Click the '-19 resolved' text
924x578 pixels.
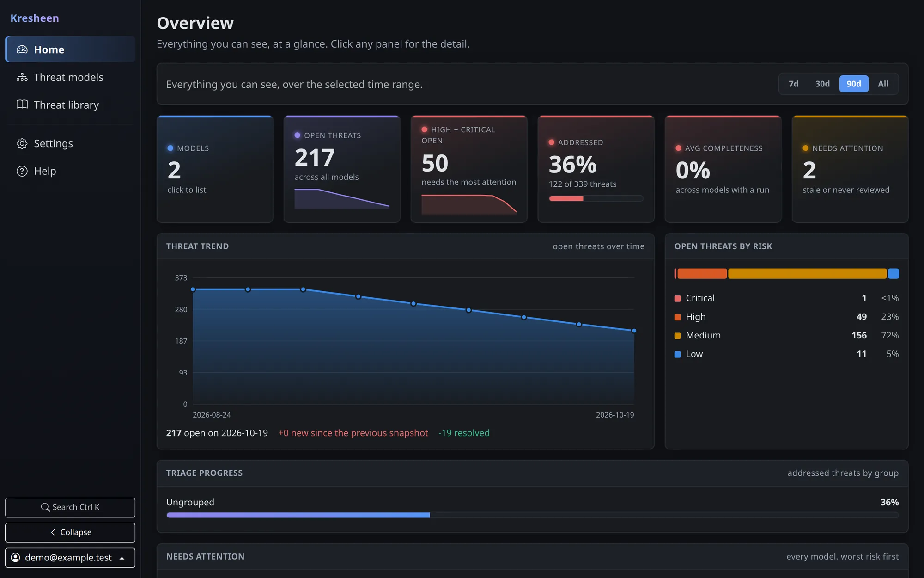(x=464, y=433)
